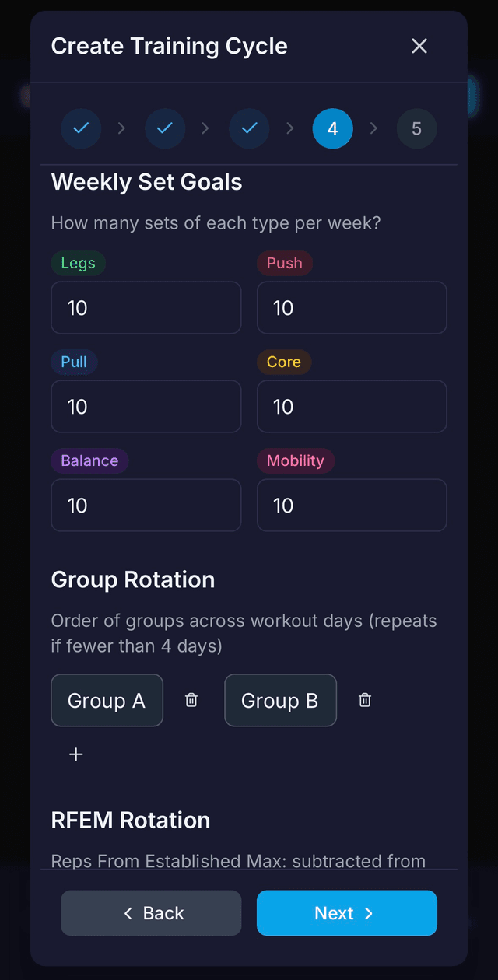The width and height of the screenshot is (498, 980).
Task: Select the completed second step checkmark
Action: pyautogui.click(x=165, y=128)
